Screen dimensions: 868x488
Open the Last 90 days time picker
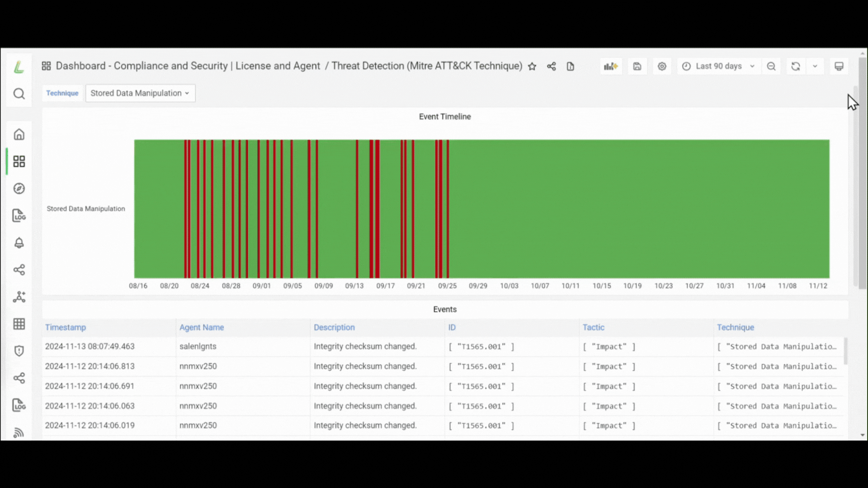[x=719, y=66]
